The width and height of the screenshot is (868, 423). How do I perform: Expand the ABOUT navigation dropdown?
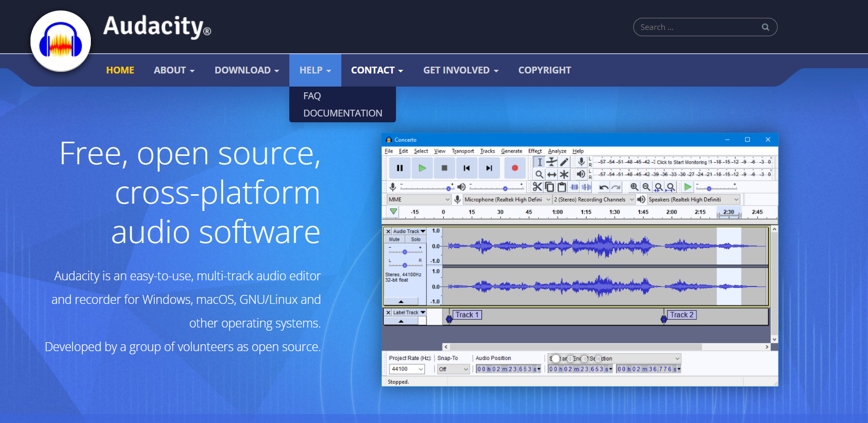click(174, 70)
